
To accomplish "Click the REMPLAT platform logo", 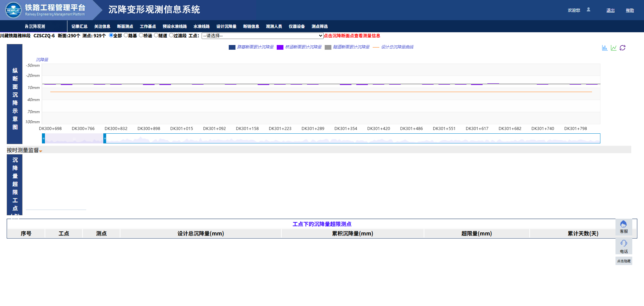I will pyautogui.click(x=13, y=10).
